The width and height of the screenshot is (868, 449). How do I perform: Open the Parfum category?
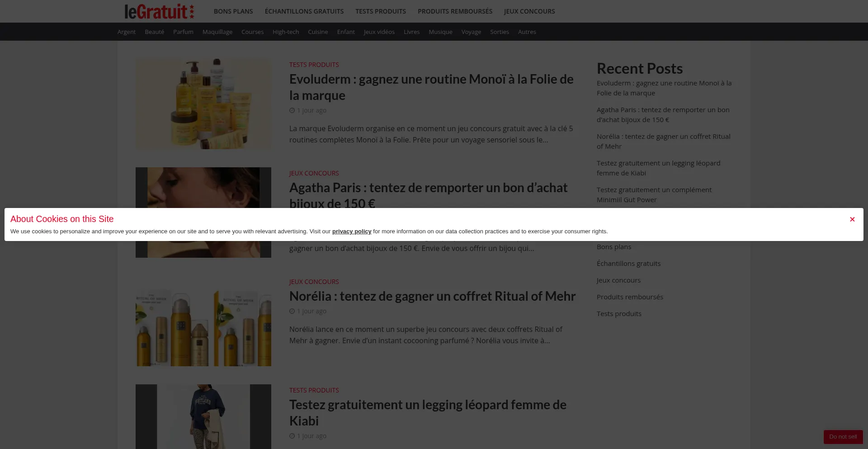(x=183, y=32)
